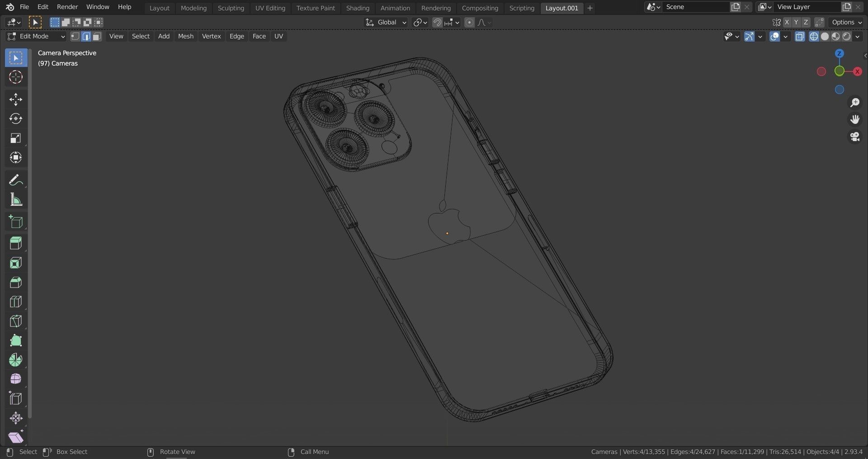Switch to the UV Editing workspace tab
868x459 pixels.
coord(270,8)
